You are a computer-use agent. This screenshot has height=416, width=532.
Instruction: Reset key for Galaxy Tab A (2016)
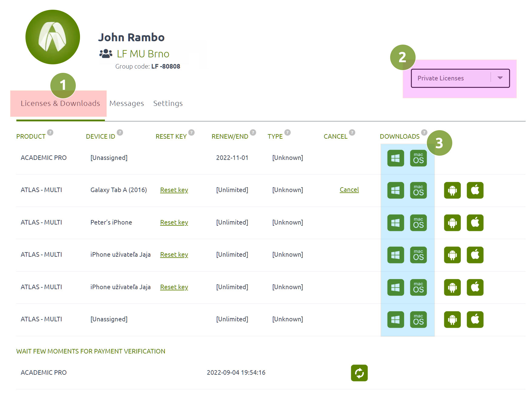(x=174, y=190)
